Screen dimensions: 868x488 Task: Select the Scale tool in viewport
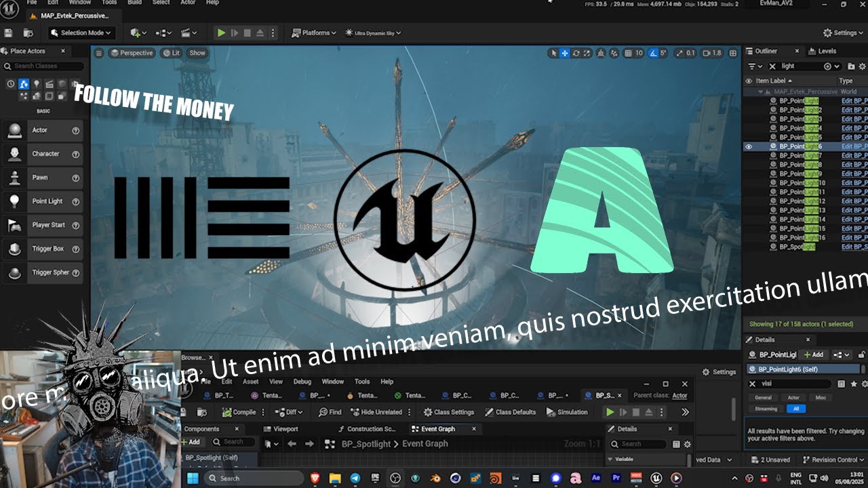click(x=587, y=53)
